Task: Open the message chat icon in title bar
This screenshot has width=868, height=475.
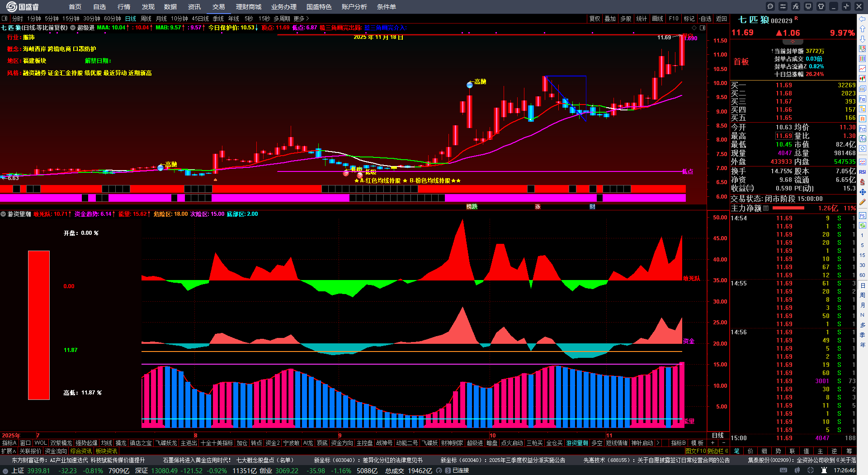Action: point(770,6)
